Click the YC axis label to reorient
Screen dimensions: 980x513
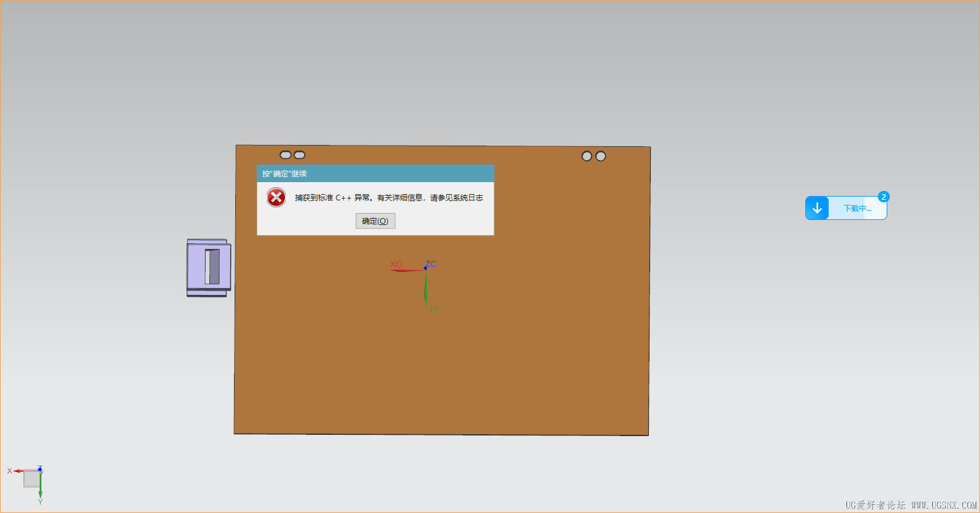434,310
